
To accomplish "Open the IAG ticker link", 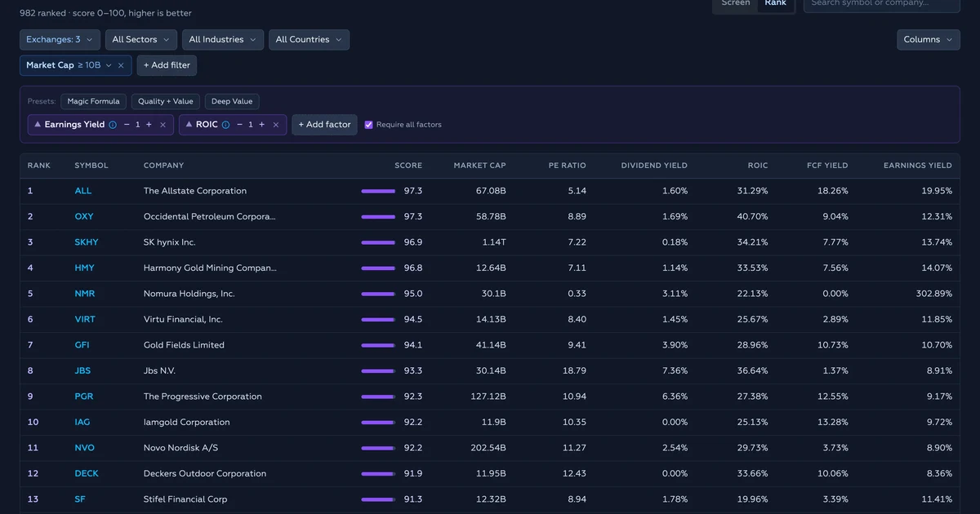I will [82, 423].
